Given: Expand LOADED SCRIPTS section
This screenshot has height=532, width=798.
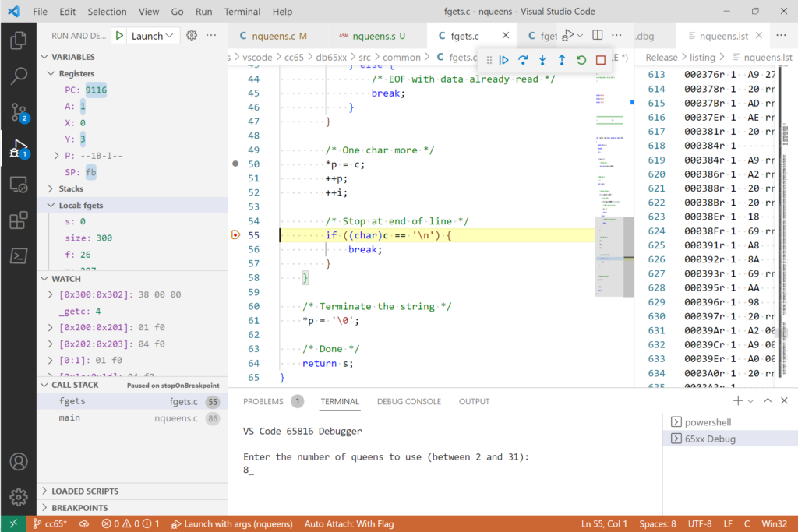Looking at the screenshot, I should [132, 491].
